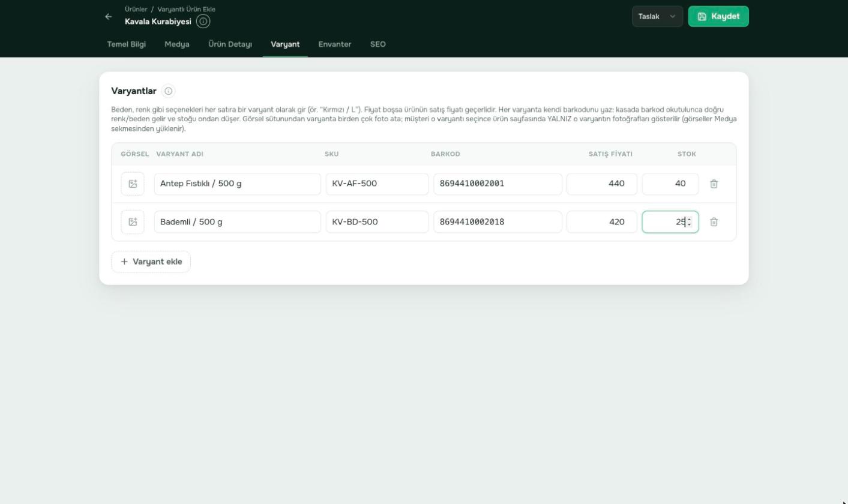Screen dimensions: 848x504
Task: Open the info icon beside Kavala Kurabiyesi
Action: [x=203, y=22]
